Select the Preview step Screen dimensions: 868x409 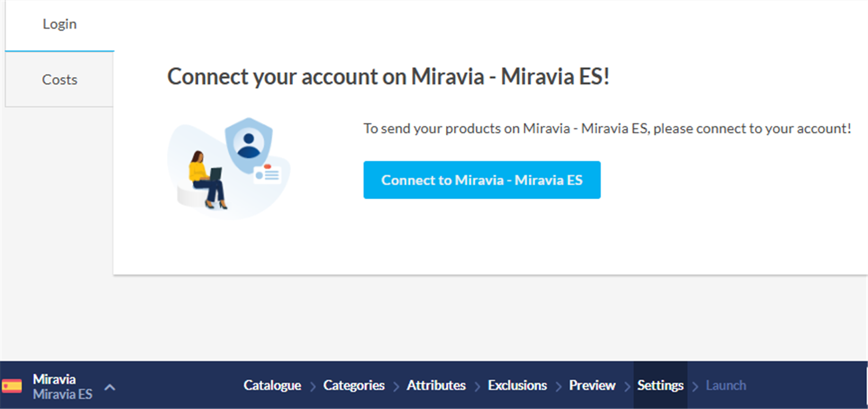(x=592, y=386)
